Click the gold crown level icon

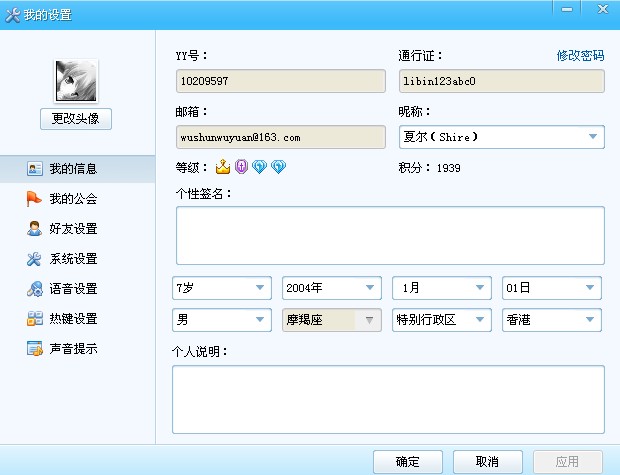223,167
